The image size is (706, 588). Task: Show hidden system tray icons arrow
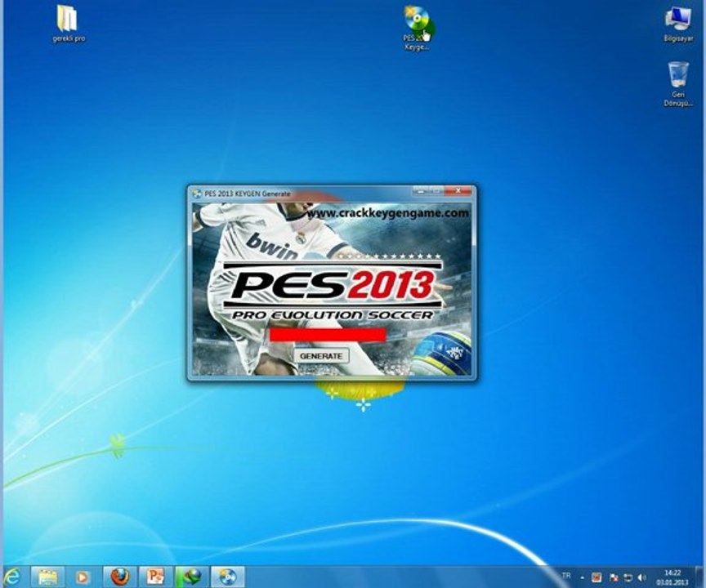point(582,577)
